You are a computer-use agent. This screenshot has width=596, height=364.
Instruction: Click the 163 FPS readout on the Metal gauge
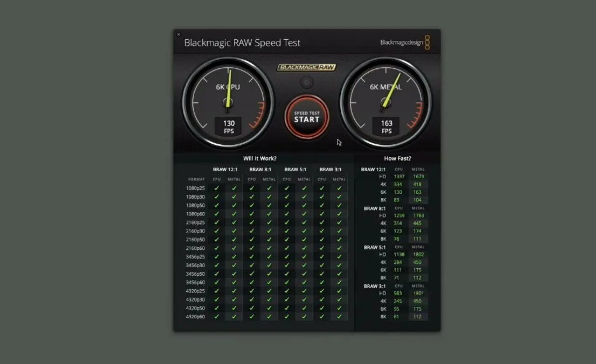(x=386, y=127)
